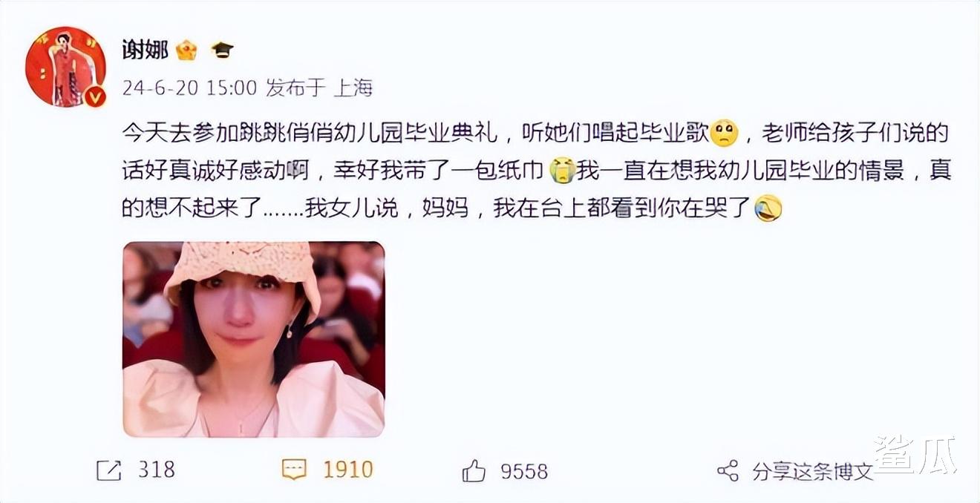Screen dimensions: 980x503
Task: Click the repost share icon
Action: 108,470
